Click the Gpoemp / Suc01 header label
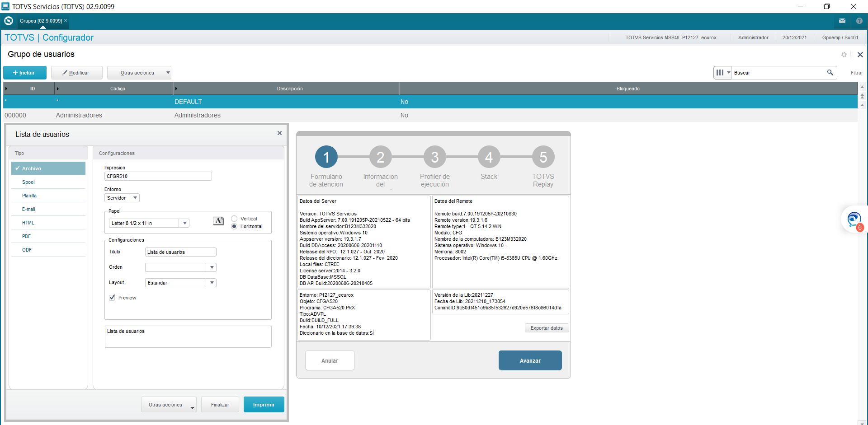This screenshot has height=425, width=868. click(840, 37)
